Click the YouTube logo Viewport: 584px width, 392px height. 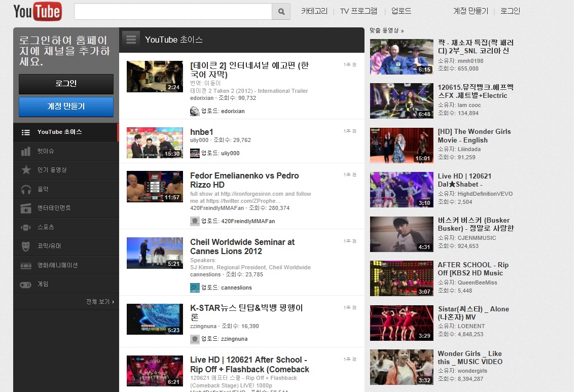click(38, 11)
